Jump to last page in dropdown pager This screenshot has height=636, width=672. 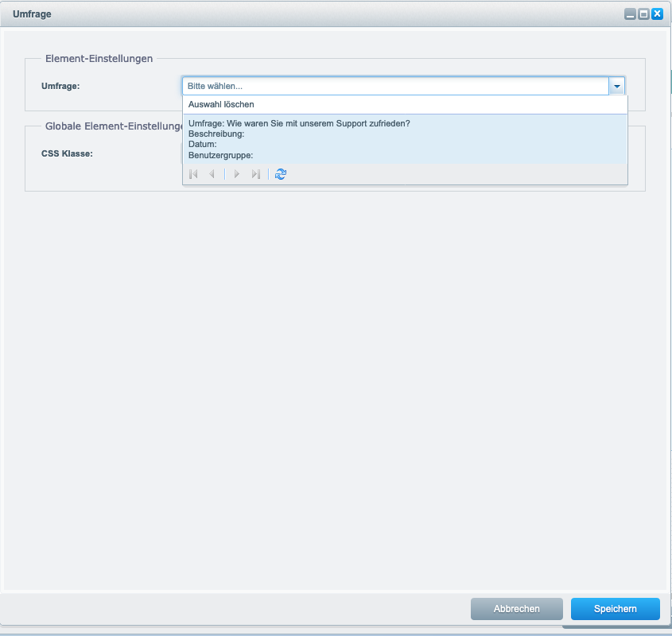pos(255,174)
